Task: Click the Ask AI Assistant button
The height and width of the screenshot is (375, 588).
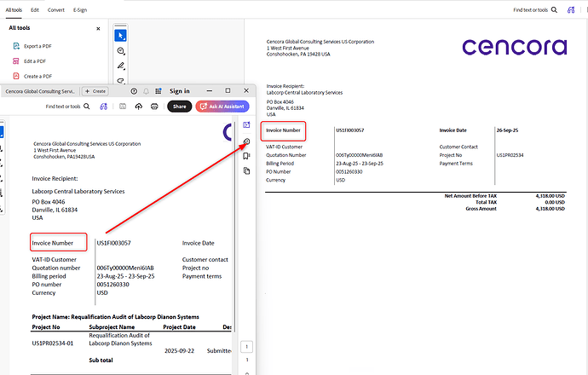Action: [x=222, y=107]
